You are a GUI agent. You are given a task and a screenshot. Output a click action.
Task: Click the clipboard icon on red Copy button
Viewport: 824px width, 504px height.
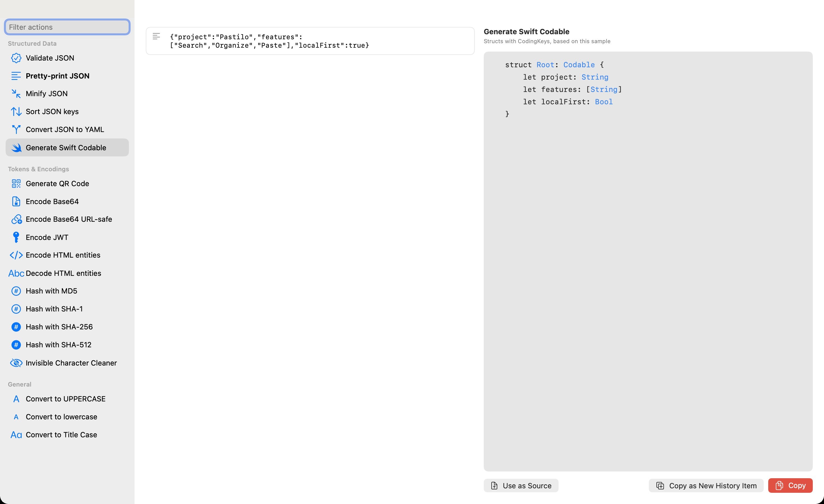(779, 485)
